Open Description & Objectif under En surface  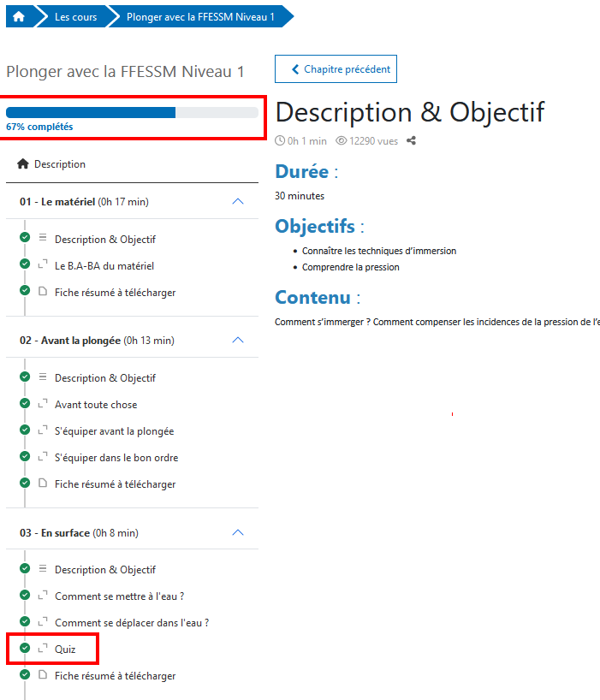[x=105, y=570]
